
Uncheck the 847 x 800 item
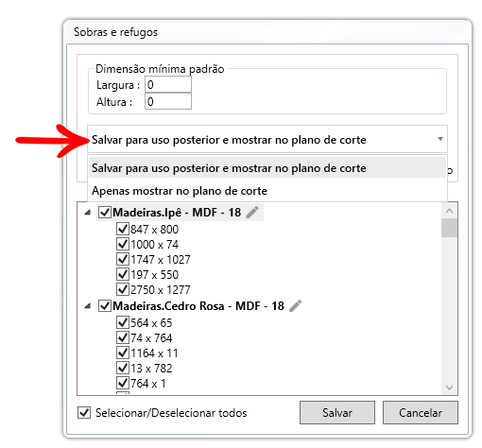click(x=123, y=229)
